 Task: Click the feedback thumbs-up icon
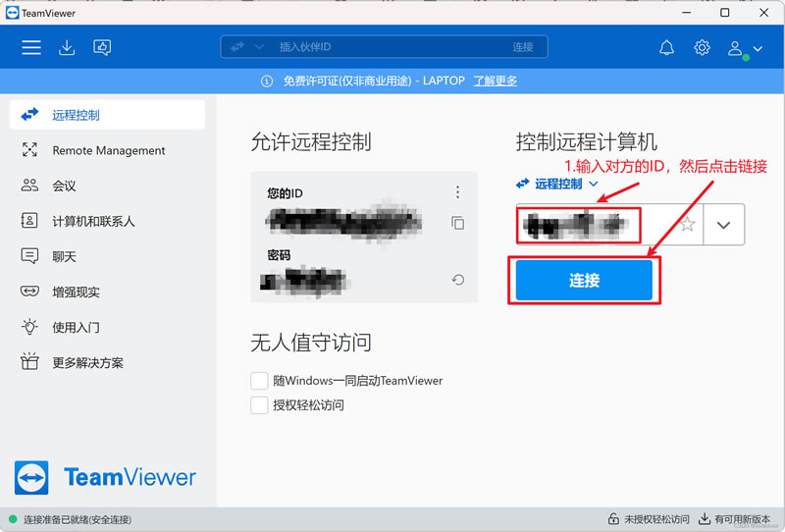[x=102, y=47]
